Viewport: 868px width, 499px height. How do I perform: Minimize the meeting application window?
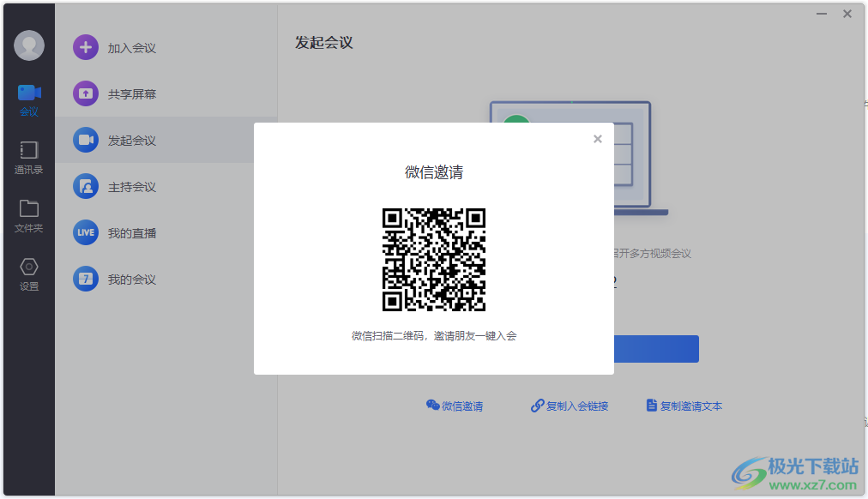pos(822,14)
